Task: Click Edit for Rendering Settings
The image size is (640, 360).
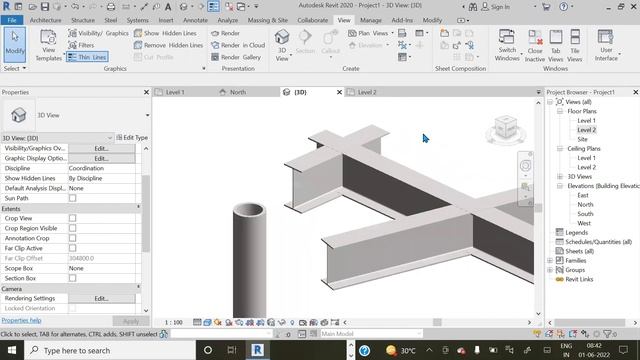Action: pyautogui.click(x=102, y=298)
